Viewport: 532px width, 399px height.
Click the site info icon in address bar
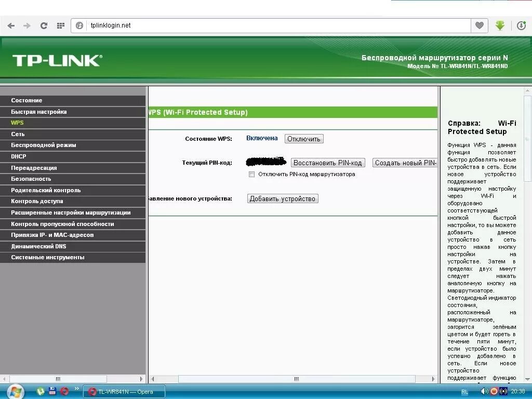pos(79,25)
